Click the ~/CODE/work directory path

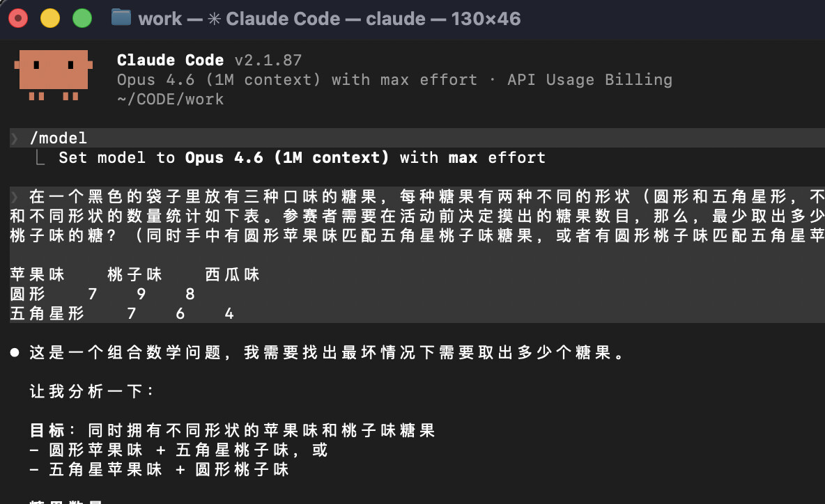[x=170, y=99]
